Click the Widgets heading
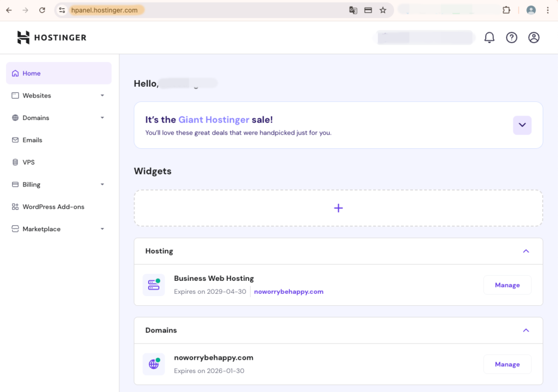 pos(153,171)
